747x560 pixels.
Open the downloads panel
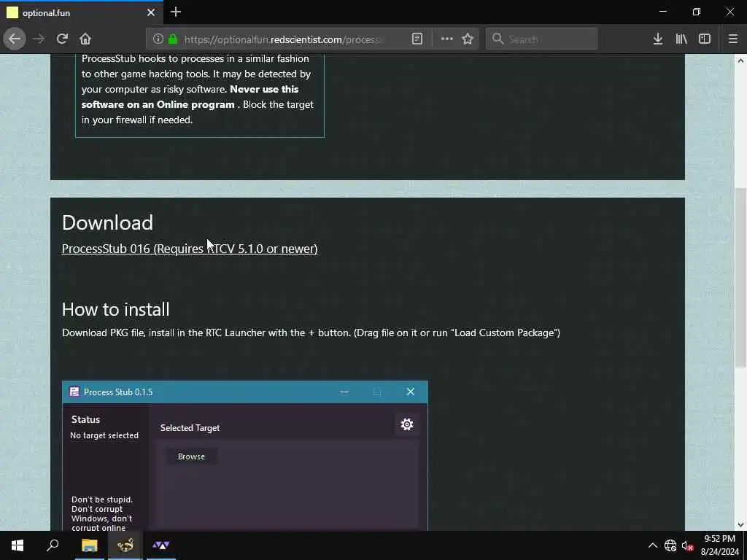click(x=658, y=39)
